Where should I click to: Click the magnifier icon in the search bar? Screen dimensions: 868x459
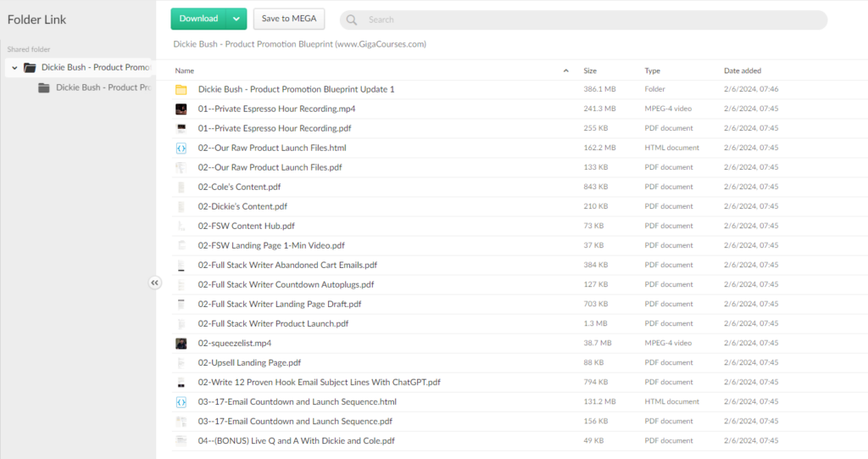point(352,20)
